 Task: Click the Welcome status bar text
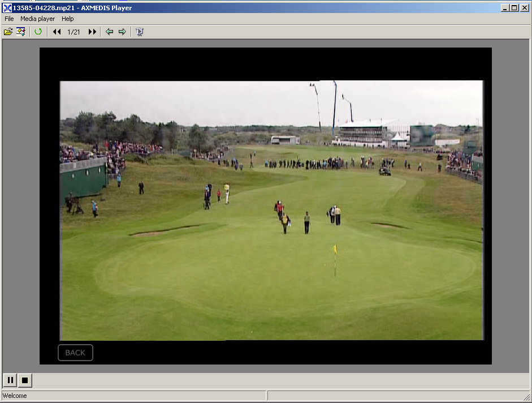click(15, 396)
